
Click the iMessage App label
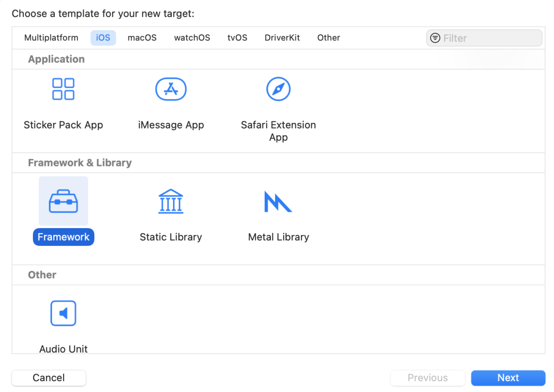tap(171, 125)
